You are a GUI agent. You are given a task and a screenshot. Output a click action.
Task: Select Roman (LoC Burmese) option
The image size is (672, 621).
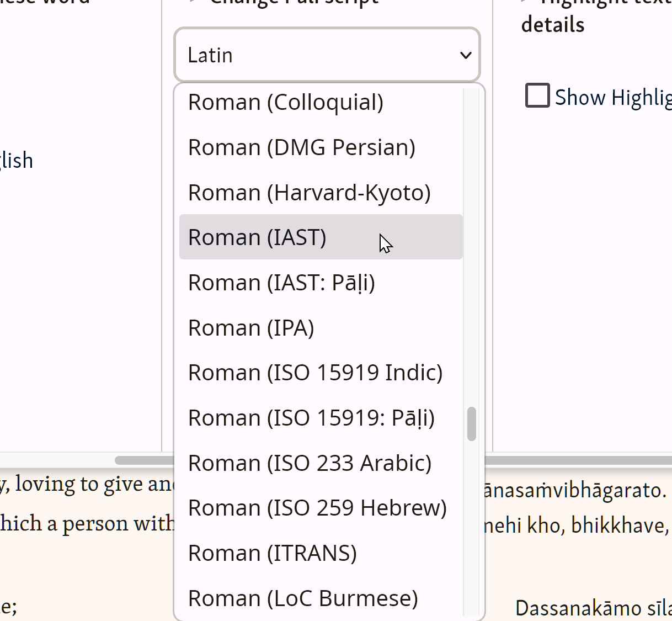point(303,598)
